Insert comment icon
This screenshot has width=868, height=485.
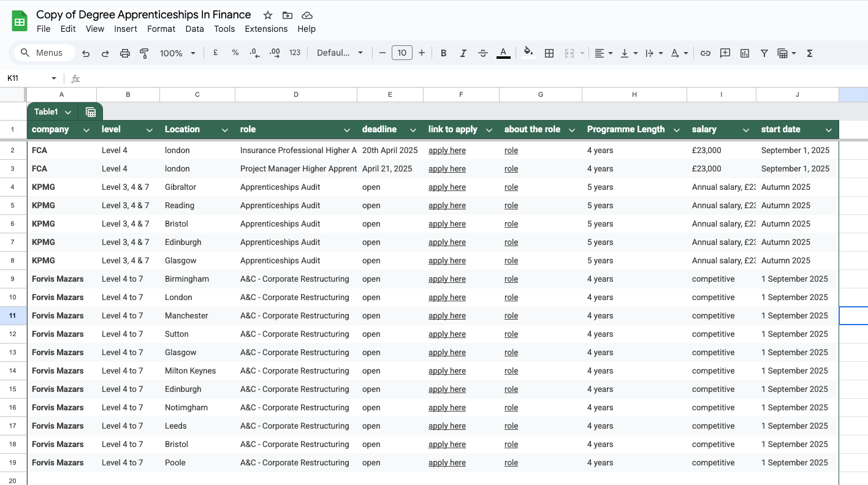point(725,53)
